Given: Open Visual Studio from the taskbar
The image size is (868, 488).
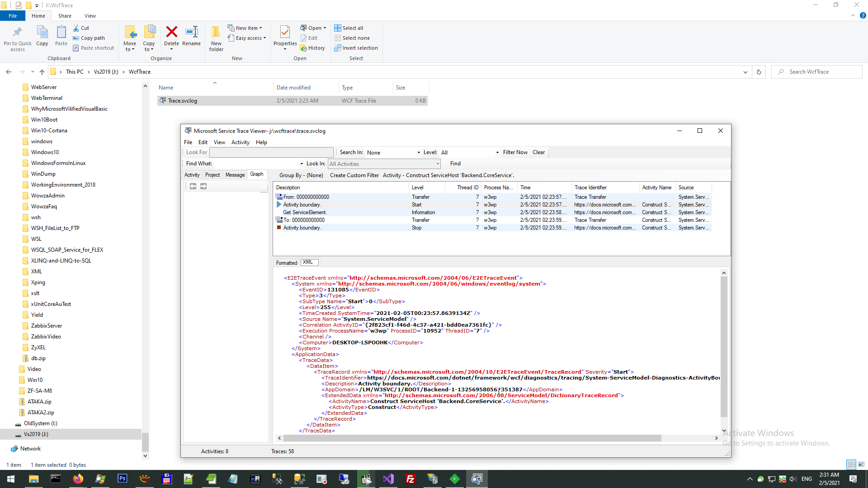Looking at the screenshot, I should click(x=388, y=479).
